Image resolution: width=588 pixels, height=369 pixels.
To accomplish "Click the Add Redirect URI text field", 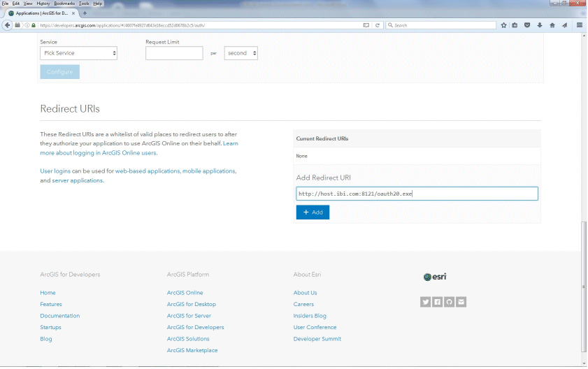I will [x=417, y=194].
